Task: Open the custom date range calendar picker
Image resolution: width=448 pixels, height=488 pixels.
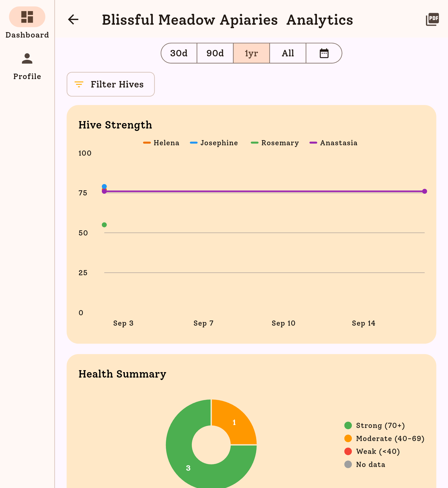Action: (324, 53)
